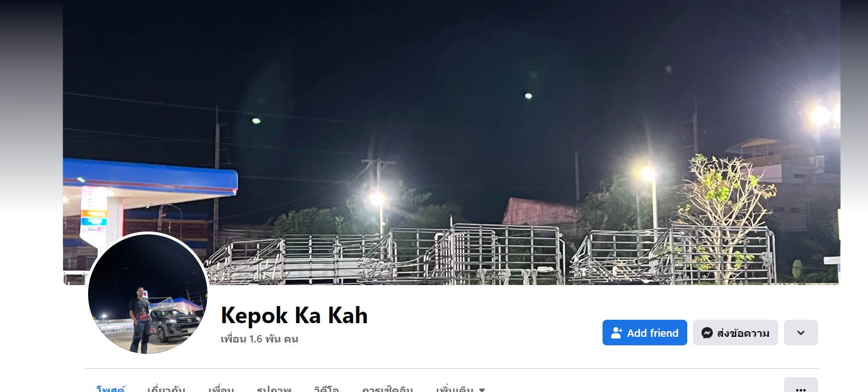The width and height of the screenshot is (868, 392).
Task: Switch to the โพสต์ tab
Action: coord(111,389)
